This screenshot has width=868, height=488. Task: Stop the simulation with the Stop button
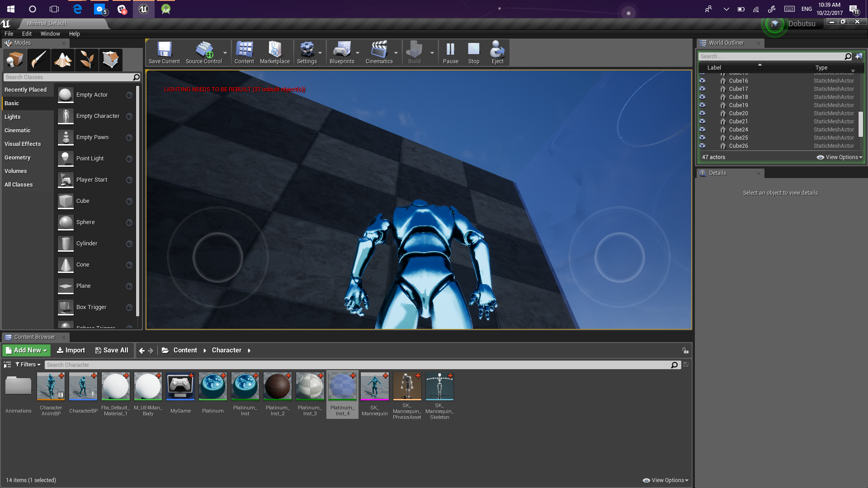coord(473,52)
